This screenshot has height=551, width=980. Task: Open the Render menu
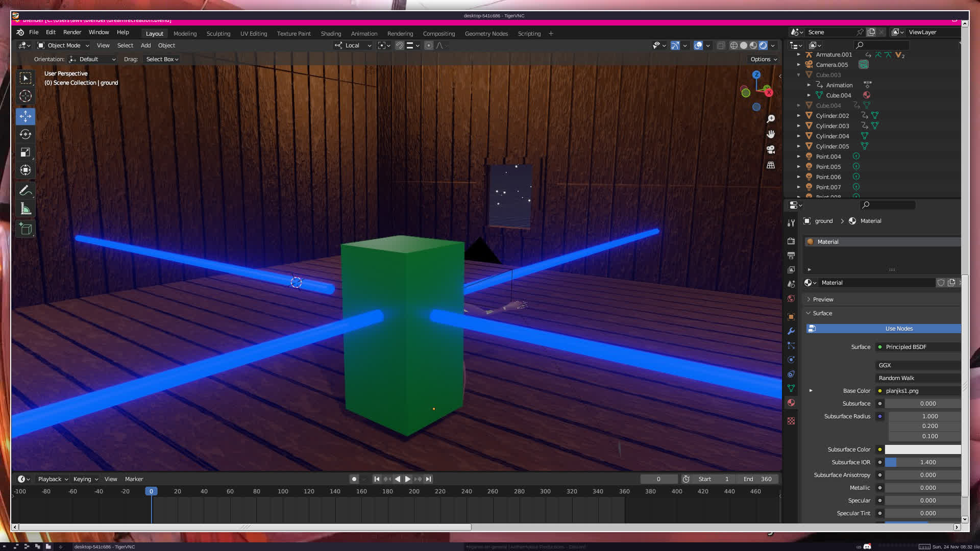tap(72, 32)
